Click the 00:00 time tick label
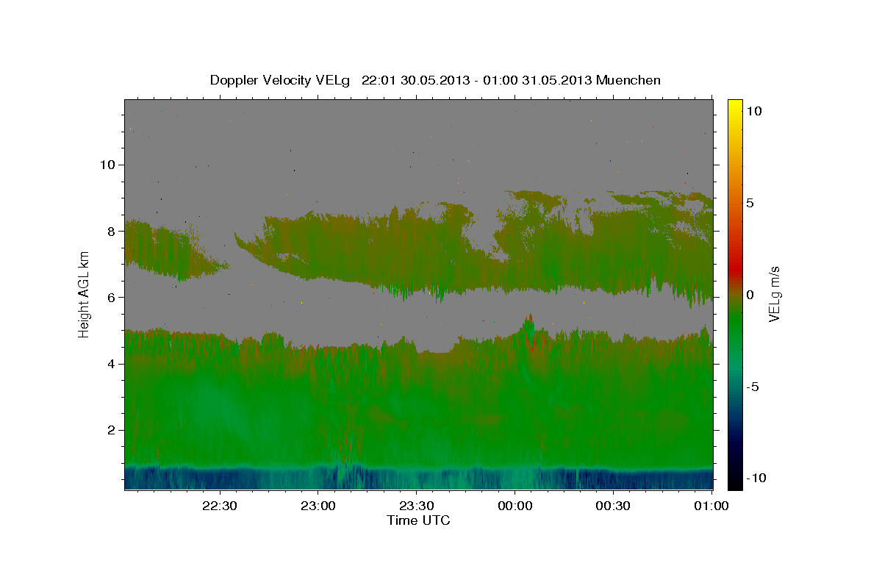 coord(515,506)
